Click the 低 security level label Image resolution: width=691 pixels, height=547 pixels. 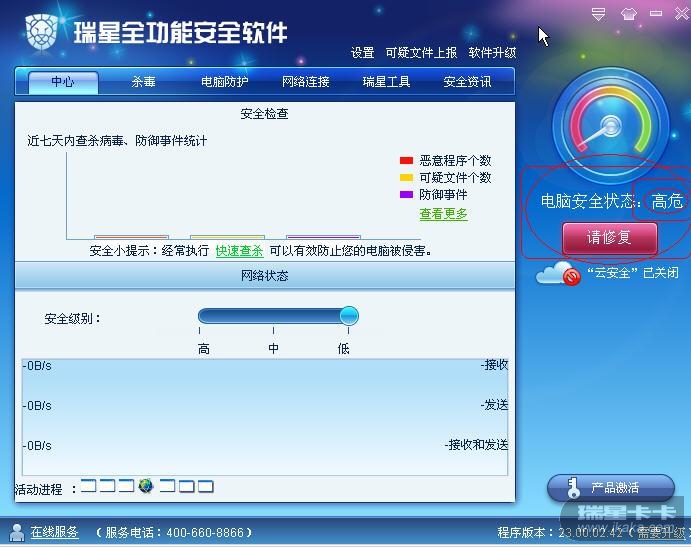[x=343, y=349]
